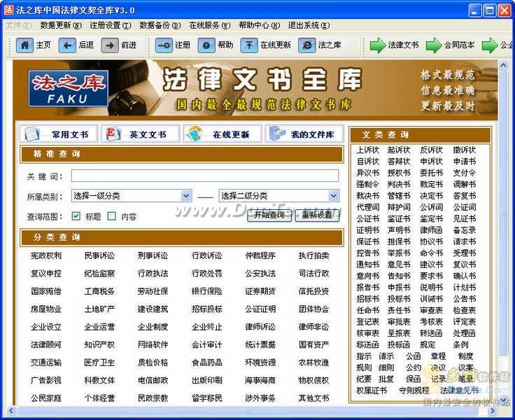515x420 pixels.
Task: Open 合同范本 with the green arrow icon
Action: click(434, 45)
